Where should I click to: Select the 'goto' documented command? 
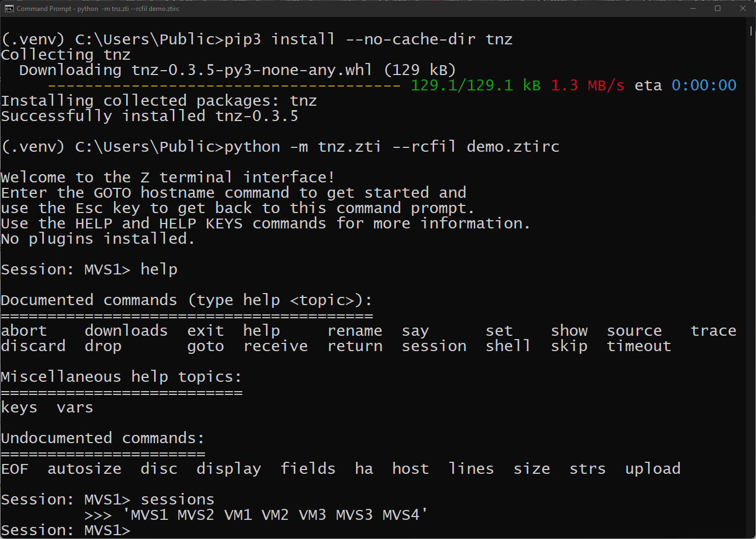click(206, 346)
